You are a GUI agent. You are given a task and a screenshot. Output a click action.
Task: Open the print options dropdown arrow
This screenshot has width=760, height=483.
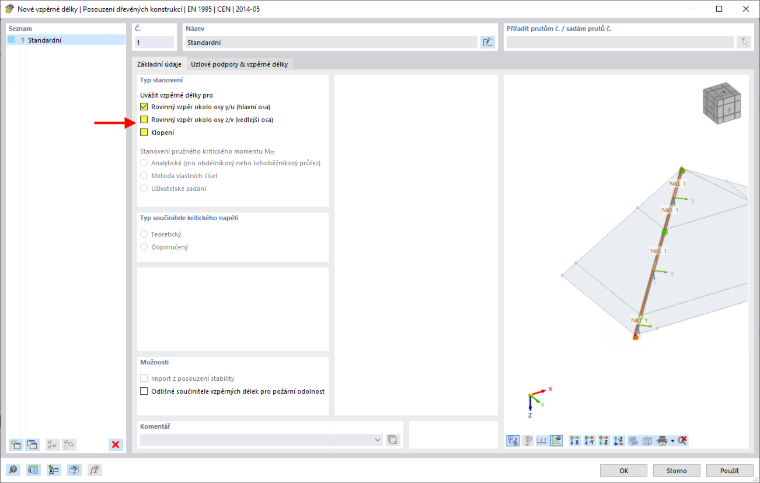[x=672, y=440]
